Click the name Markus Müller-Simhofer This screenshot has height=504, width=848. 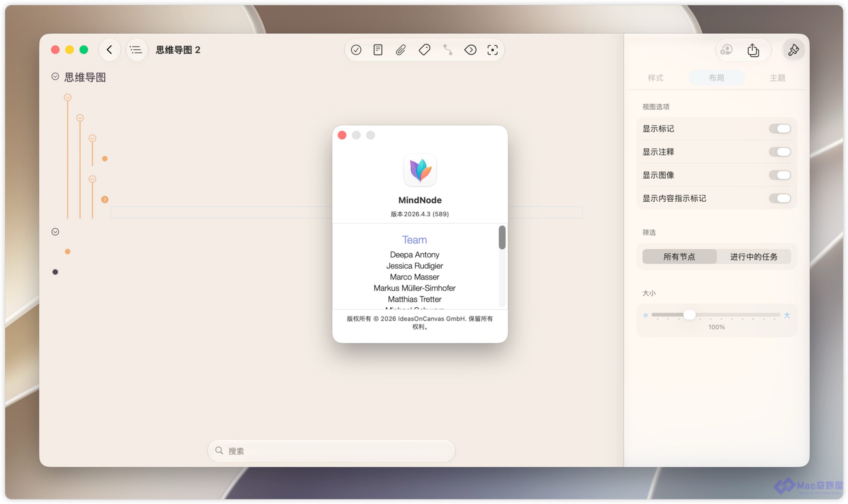pyautogui.click(x=414, y=288)
